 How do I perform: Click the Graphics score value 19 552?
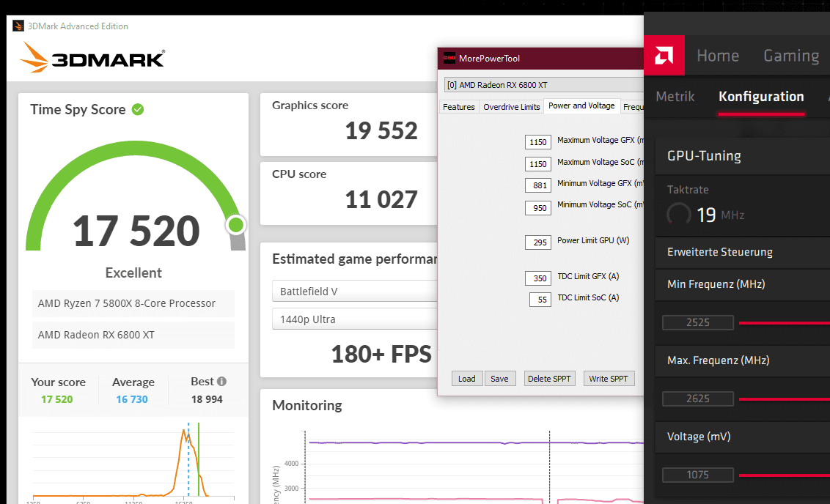point(381,130)
